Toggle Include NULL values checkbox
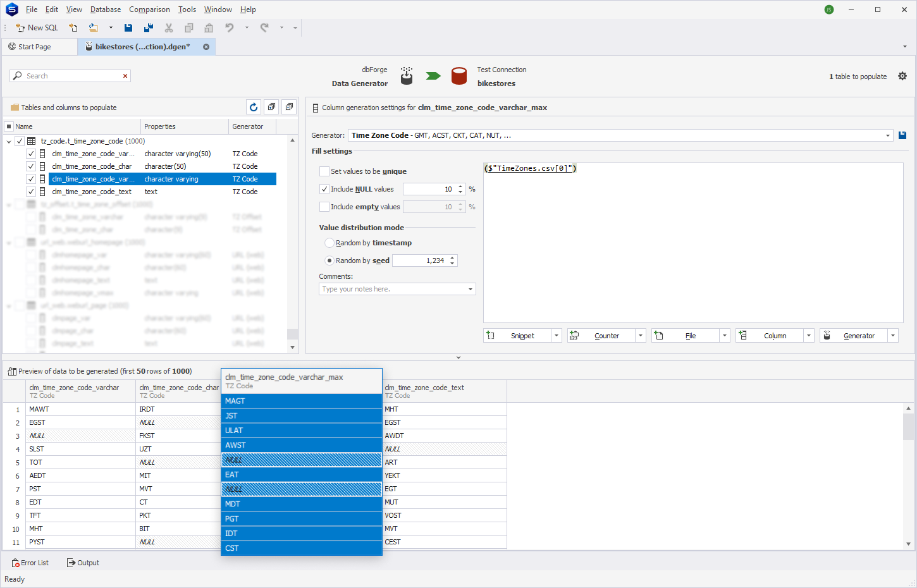The width and height of the screenshot is (917, 588). click(324, 189)
